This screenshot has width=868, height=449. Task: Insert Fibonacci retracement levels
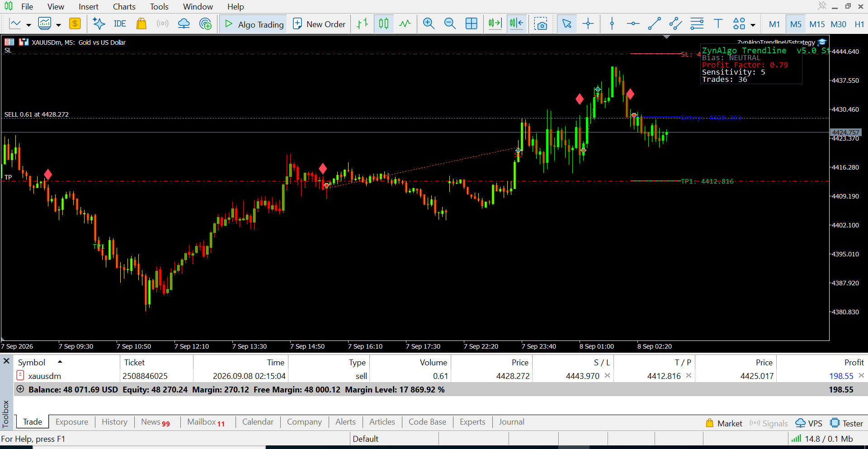coord(697,24)
